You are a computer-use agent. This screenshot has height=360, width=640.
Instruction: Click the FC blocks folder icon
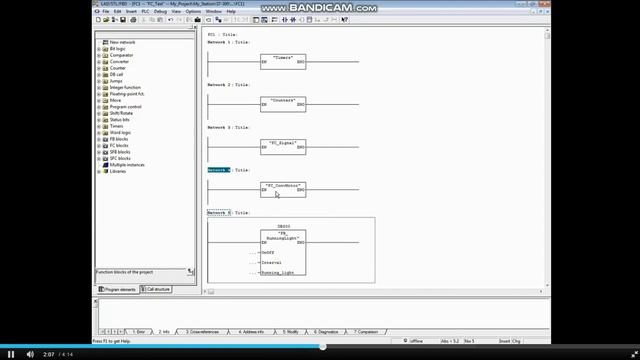point(105,145)
